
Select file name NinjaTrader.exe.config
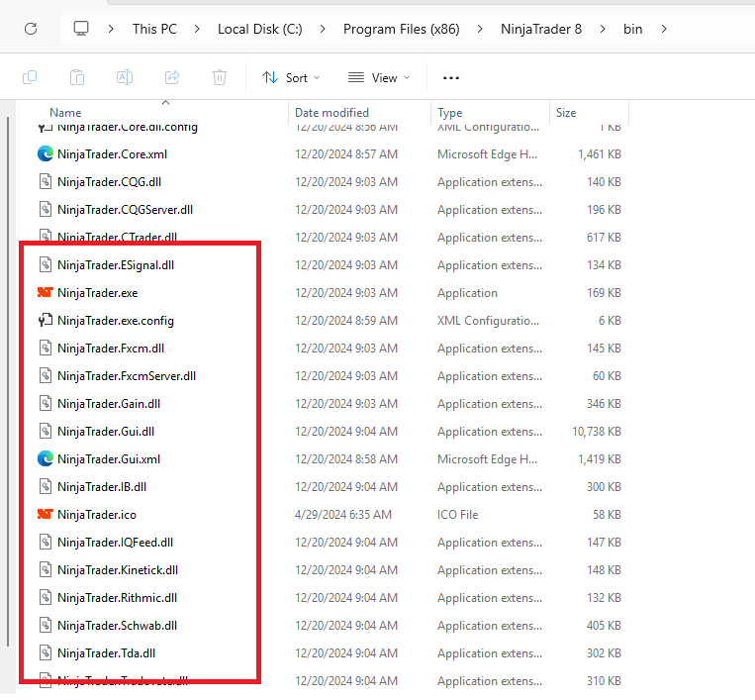116,321
